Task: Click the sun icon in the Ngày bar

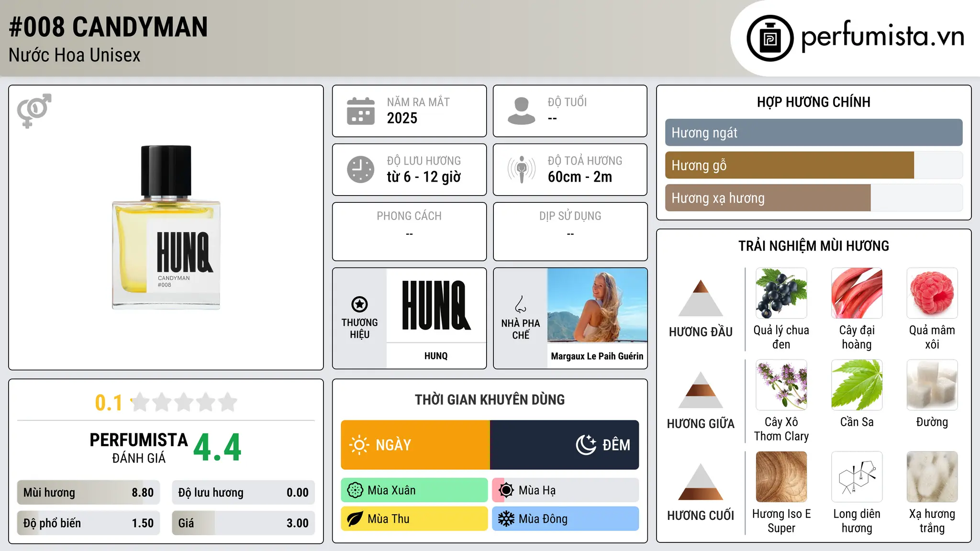Action: pyautogui.click(x=359, y=445)
